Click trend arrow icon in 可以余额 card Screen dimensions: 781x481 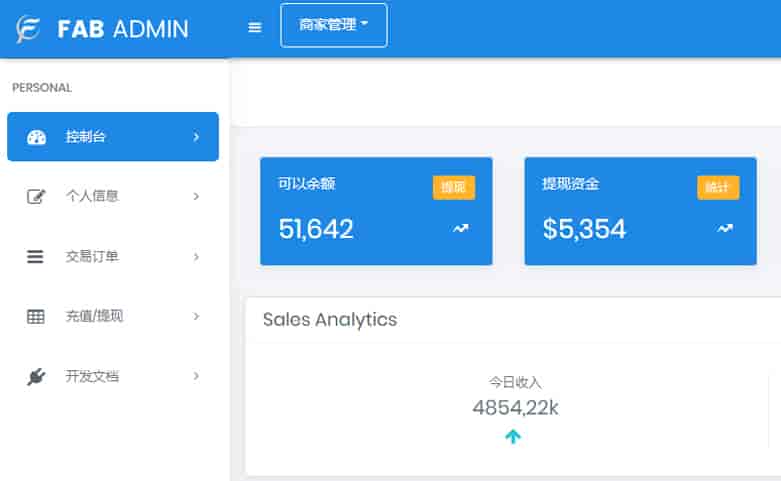click(x=460, y=229)
